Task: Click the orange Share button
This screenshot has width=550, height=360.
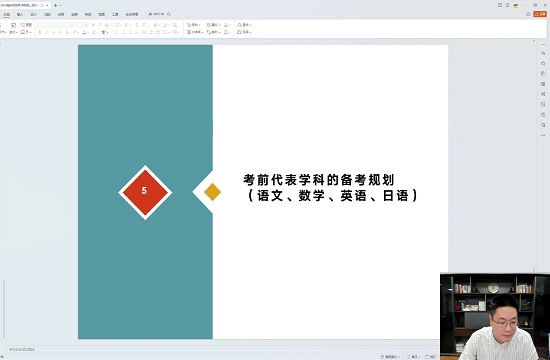Action: (540, 14)
